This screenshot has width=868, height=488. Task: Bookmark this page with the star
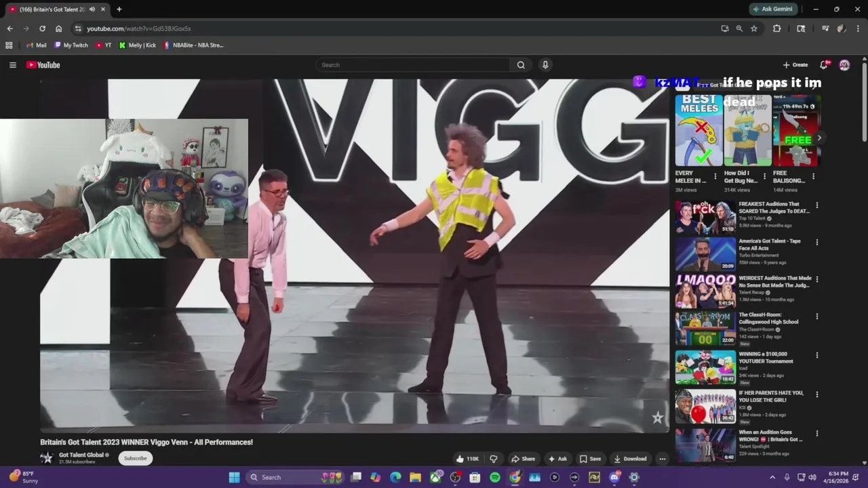[x=754, y=28]
